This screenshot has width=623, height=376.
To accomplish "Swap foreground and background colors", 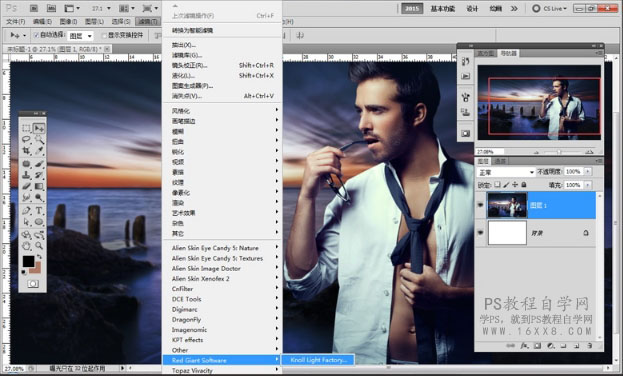I will pyautogui.click(x=39, y=257).
